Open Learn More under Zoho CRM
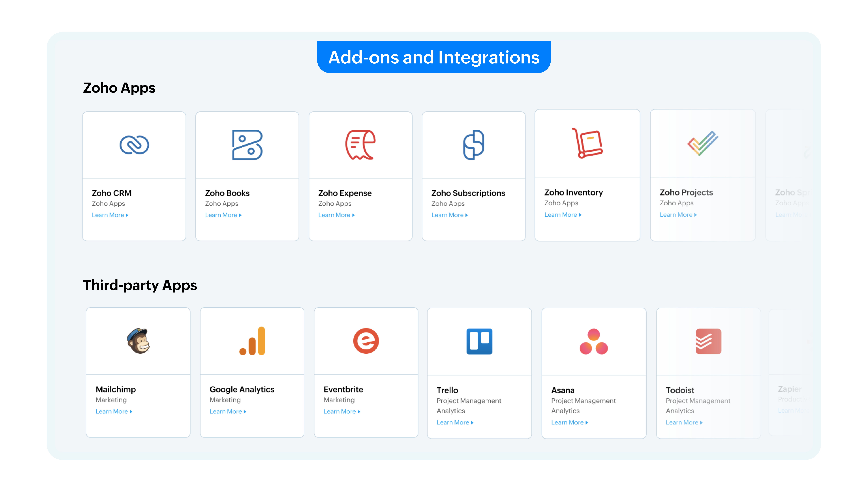This screenshot has height=492, width=868. pos(110,215)
